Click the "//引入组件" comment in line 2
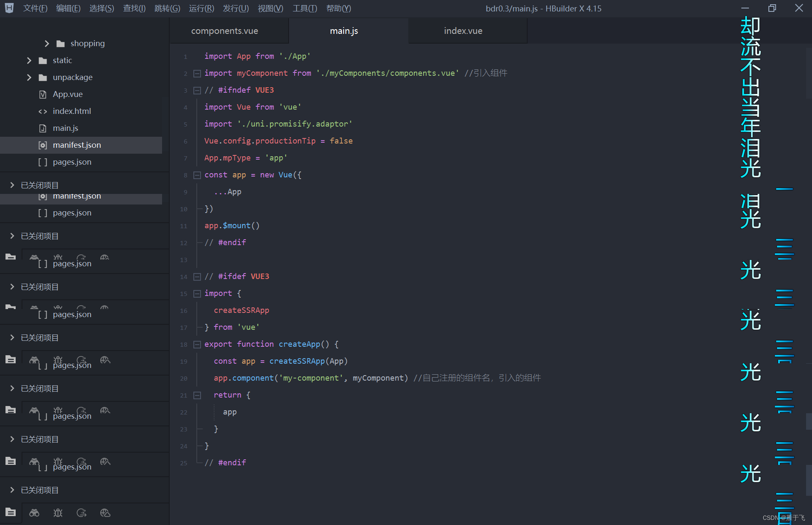Screen dimensions: 812x525 click(486, 73)
